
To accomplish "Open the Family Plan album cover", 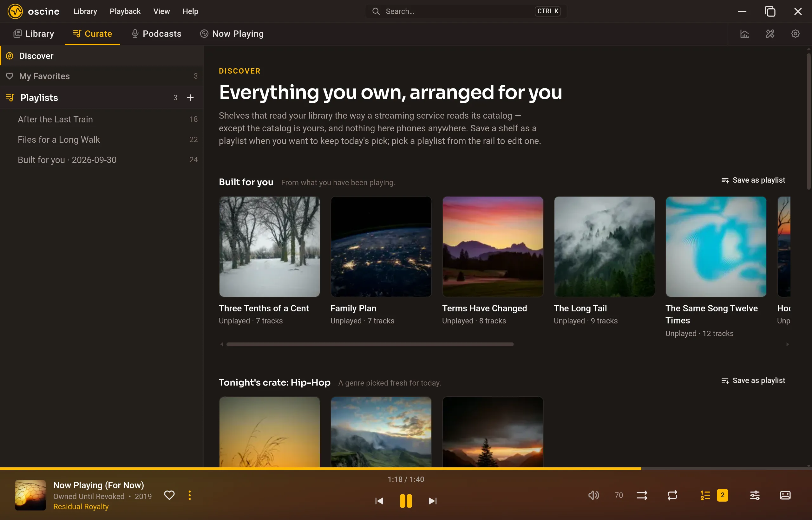I will 381,246.
